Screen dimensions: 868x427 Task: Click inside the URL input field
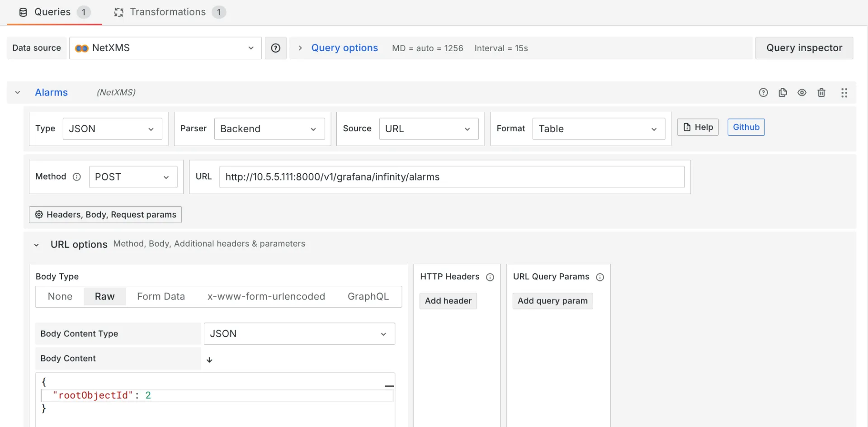pyautogui.click(x=452, y=177)
